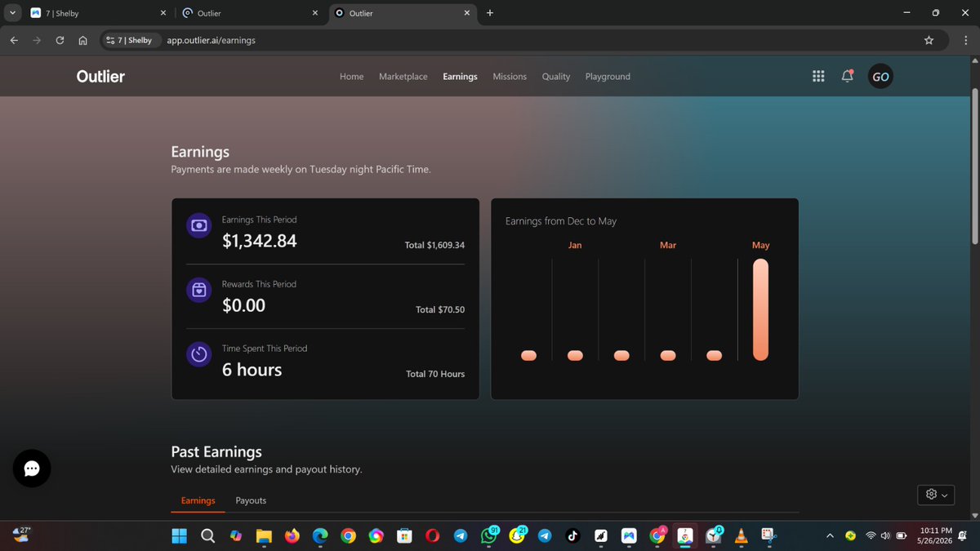Click the Past Earnings heading
Screen dimensions: 980x551
click(216, 451)
